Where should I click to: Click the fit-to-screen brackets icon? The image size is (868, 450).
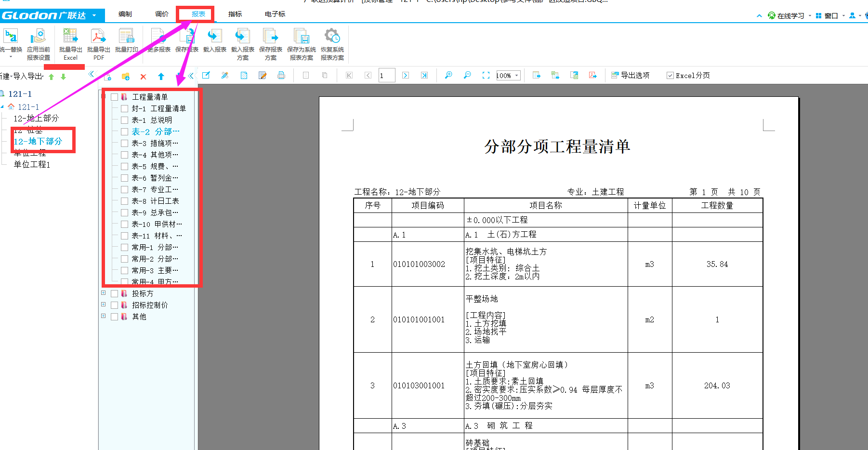(486, 75)
